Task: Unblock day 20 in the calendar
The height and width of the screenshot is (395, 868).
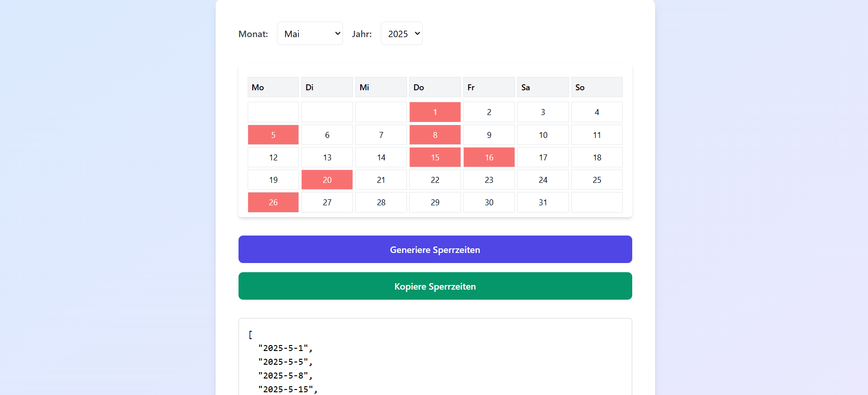Action: (x=327, y=180)
